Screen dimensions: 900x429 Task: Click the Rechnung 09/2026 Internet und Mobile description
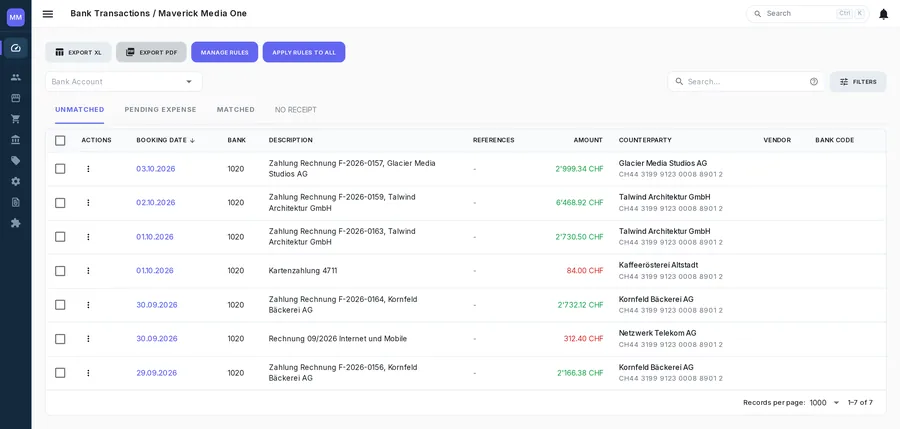coord(338,339)
